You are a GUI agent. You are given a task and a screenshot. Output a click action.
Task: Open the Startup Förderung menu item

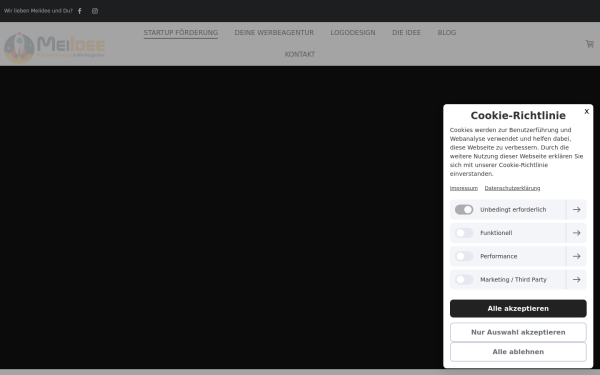pos(181,33)
